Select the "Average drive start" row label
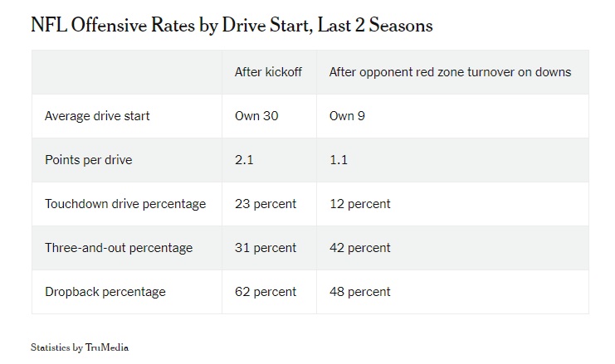Screen dimensions: 615x364 (97, 116)
